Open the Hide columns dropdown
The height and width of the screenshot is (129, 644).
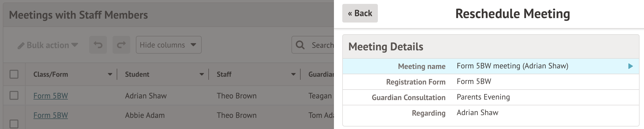point(168,45)
